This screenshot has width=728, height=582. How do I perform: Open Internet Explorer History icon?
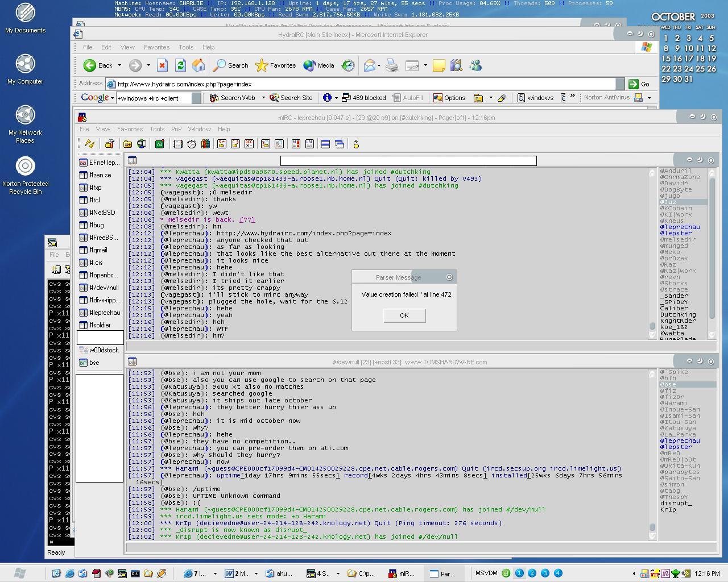pos(348,65)
